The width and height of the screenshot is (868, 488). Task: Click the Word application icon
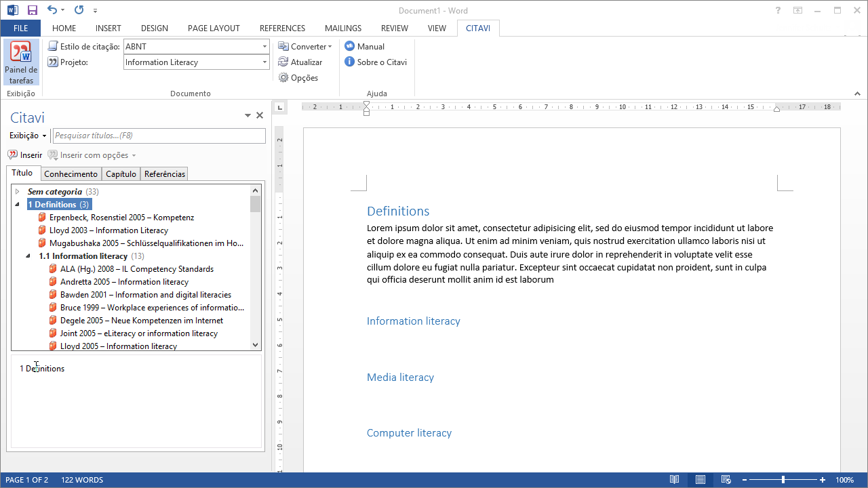(12, 10)
